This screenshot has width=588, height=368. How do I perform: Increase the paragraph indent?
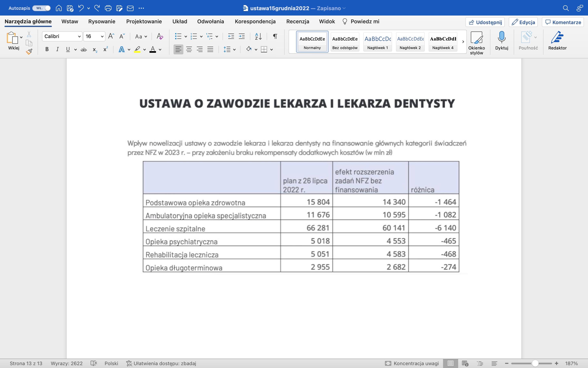(x=242, y=36)
